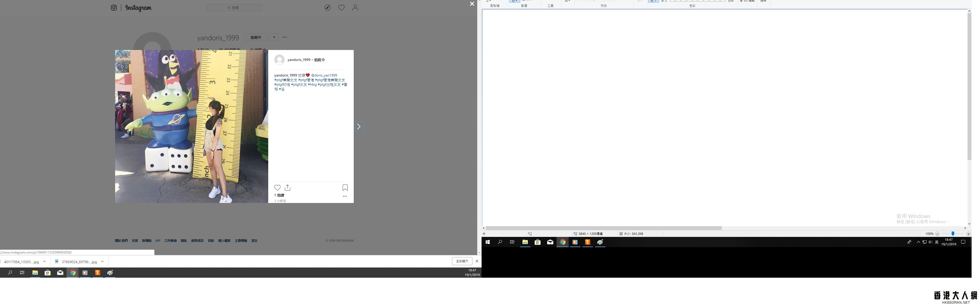Image resolution: width=980 pixels, height=306 pixels.
Task: Open the API footer link
Action: [x=158, y=241]
